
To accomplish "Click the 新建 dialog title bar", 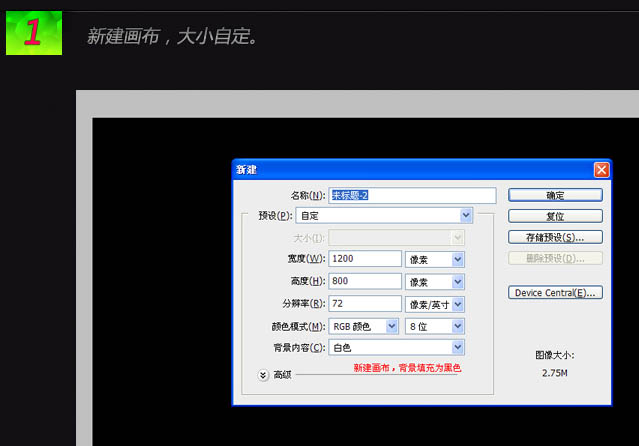I will 400,169.
